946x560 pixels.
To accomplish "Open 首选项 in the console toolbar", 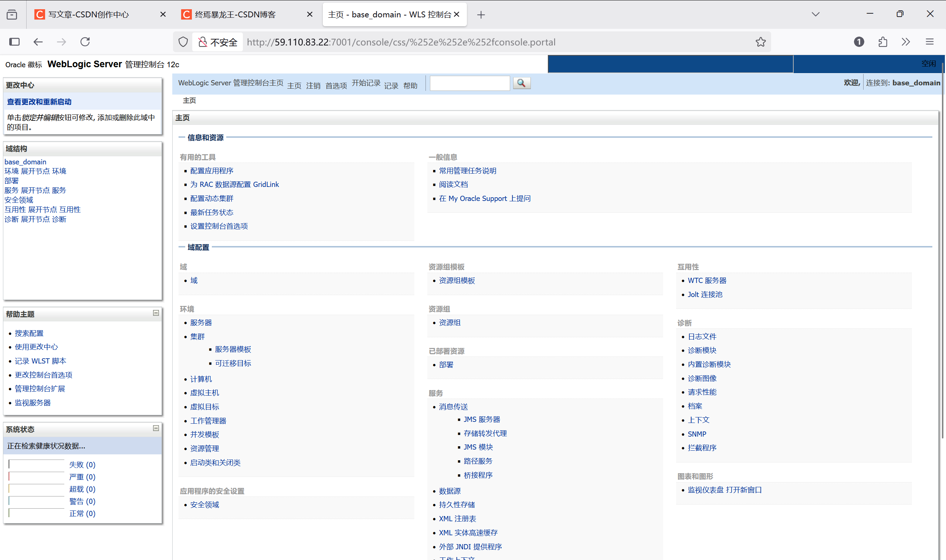I will 336,86.
